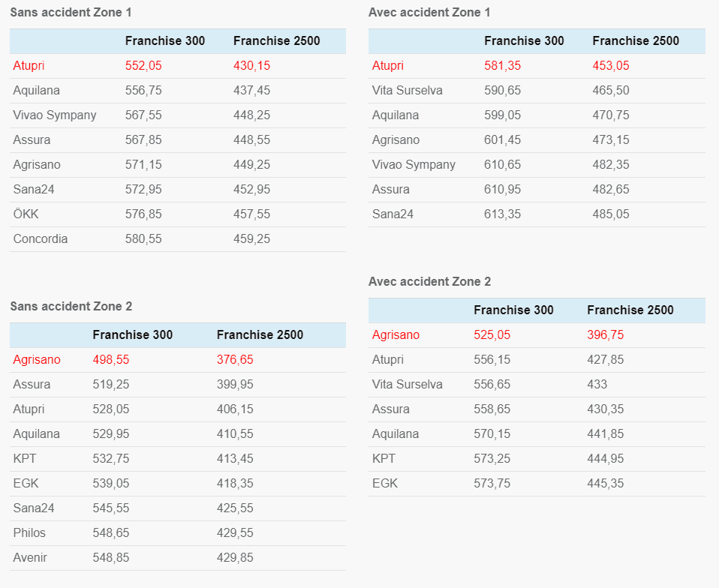Click the "Sans accident Zone 2" heading

71,306
